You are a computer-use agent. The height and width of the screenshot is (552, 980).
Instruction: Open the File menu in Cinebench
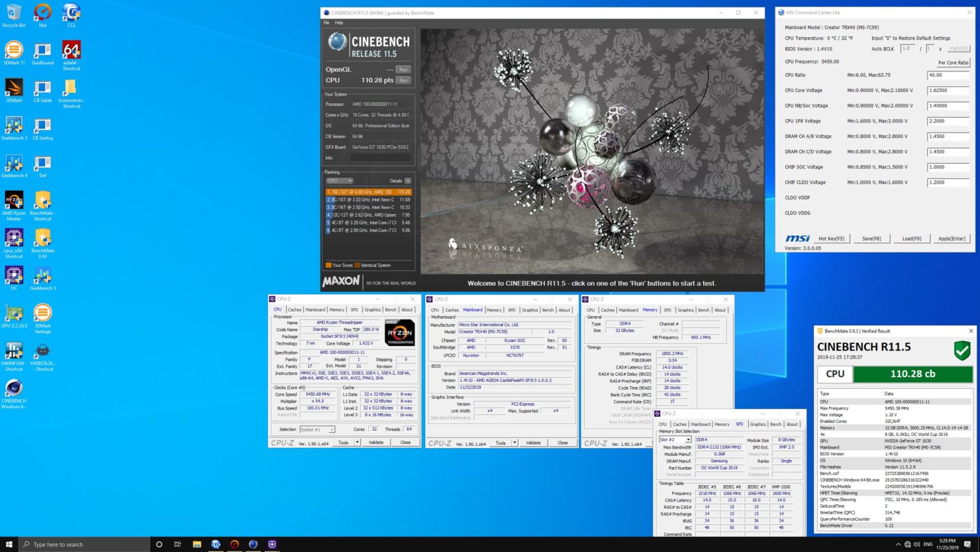[x=325, y=22]
